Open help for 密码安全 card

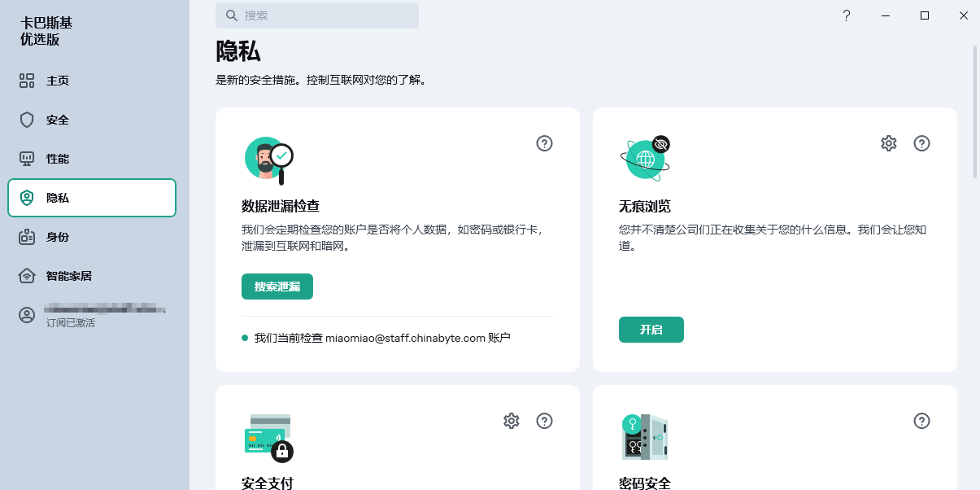[921, 421]
